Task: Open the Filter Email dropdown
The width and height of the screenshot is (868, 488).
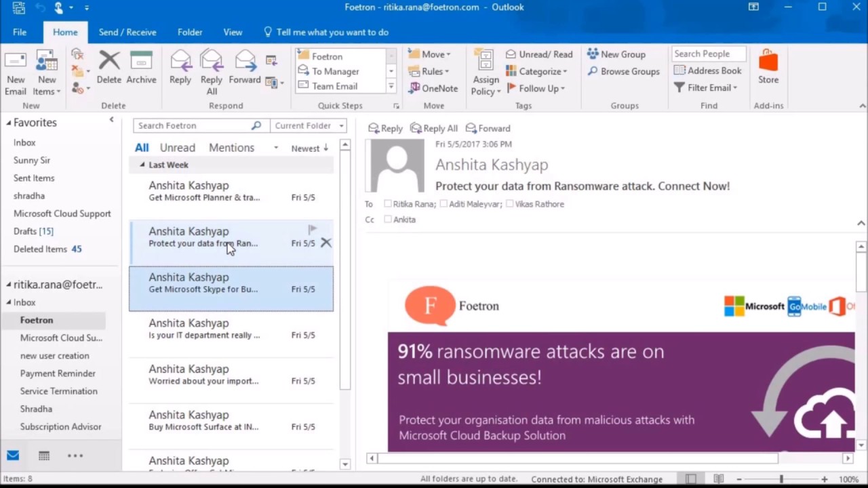Action: tap(706, 87)
